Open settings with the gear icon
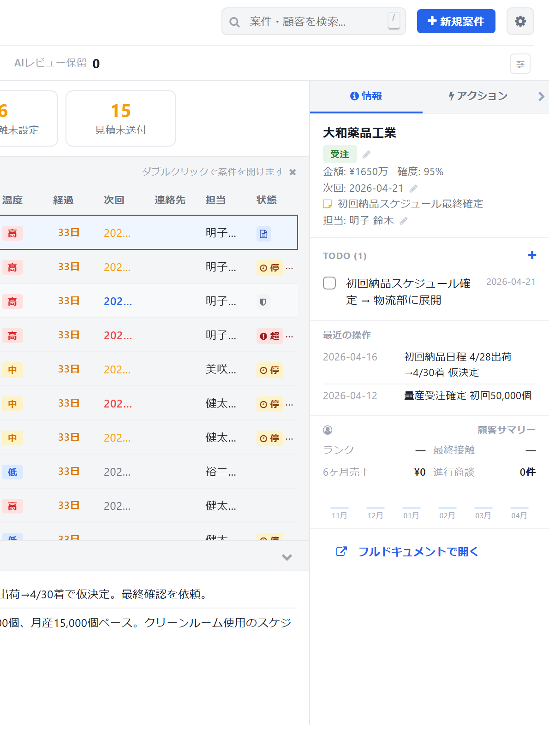 coord(520,21)
